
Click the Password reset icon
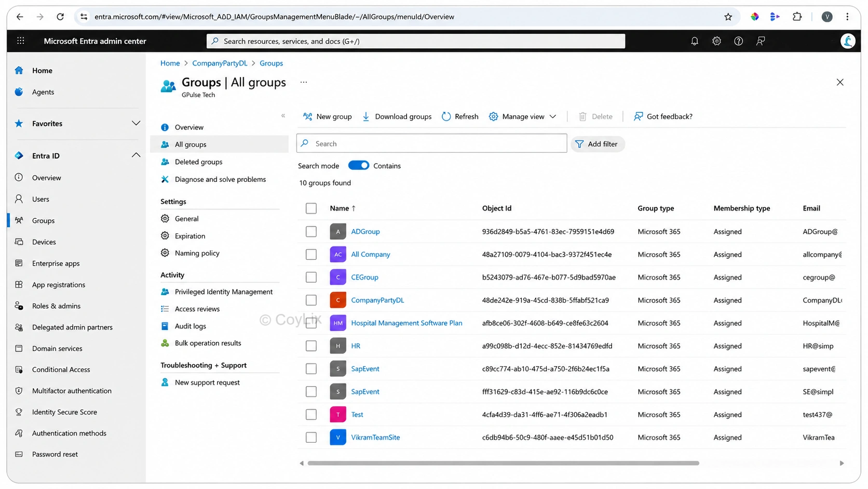point(19,454)
